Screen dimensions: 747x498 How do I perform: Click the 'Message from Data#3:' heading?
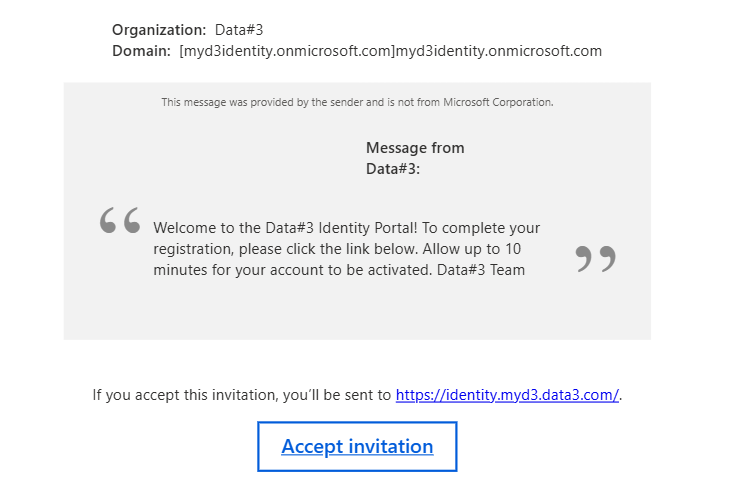pyautogui.click(x=414, y=158)
